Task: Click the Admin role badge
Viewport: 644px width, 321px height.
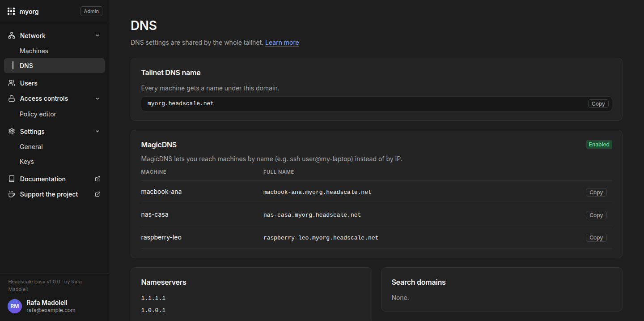Action: pos(91,11)
